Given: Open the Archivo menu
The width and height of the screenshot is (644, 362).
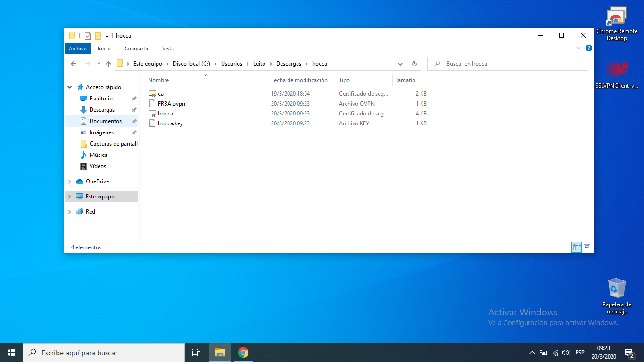Looking at the screenshot, I should tap(78, 49).
